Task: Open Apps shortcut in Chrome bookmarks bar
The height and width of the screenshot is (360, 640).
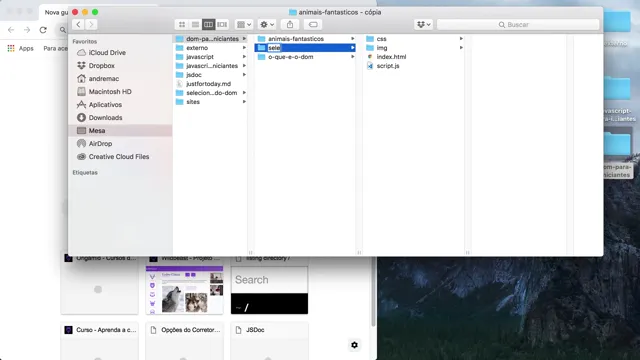Action: pos(20,48)
